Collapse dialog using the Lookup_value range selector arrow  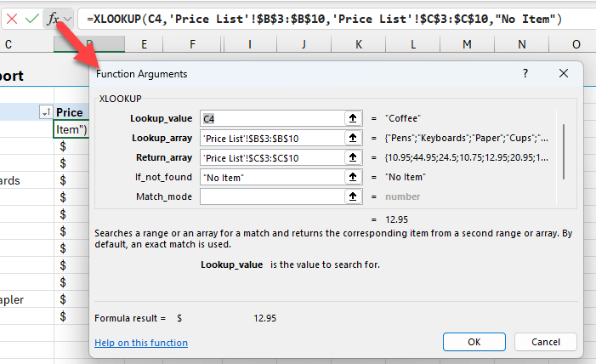click(x=353, y=118)
